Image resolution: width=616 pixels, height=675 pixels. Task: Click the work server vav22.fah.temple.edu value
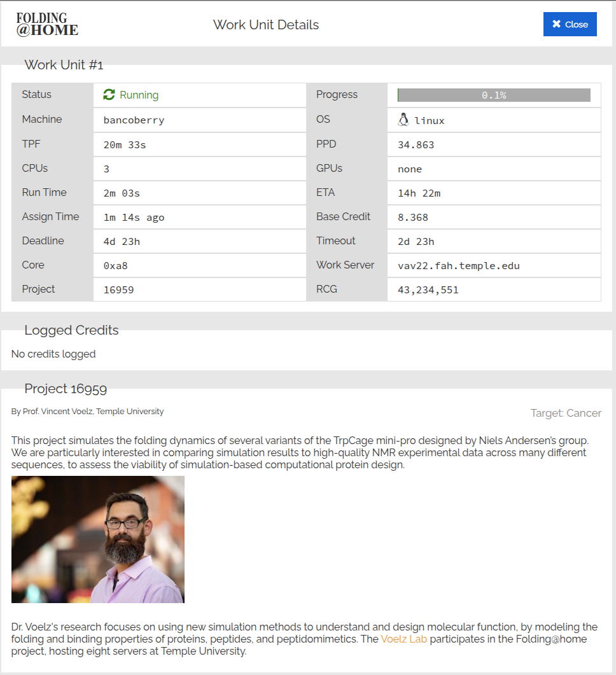[x=458, y=265]
